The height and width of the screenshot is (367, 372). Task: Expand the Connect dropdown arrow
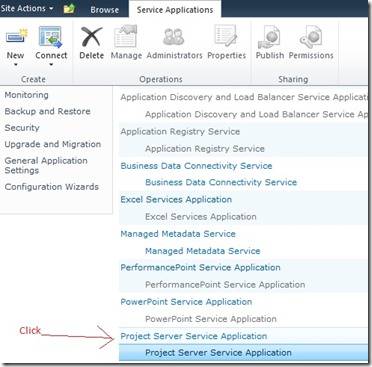(x=51, y=65)
